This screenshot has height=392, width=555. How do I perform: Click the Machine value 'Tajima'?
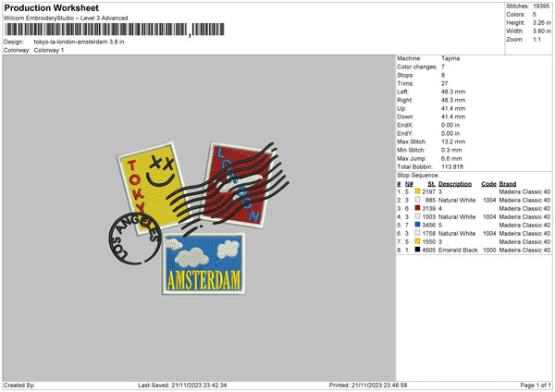point(450,58)
